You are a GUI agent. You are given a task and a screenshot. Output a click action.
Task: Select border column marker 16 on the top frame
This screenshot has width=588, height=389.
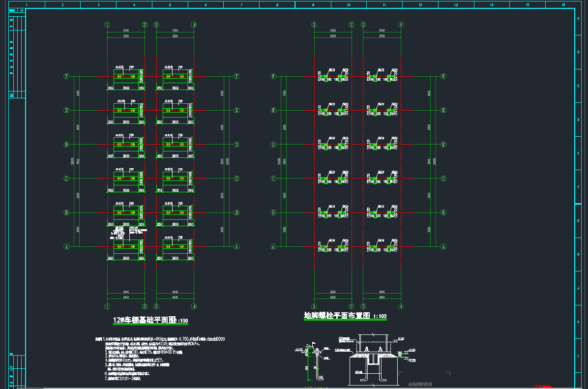pyautogui.click(x=563, y=5)
